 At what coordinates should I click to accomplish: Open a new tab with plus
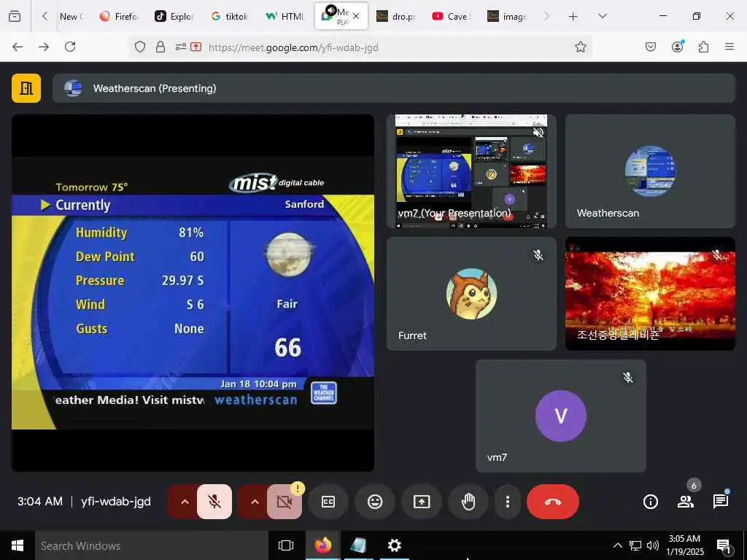click(x=573, y=17)
